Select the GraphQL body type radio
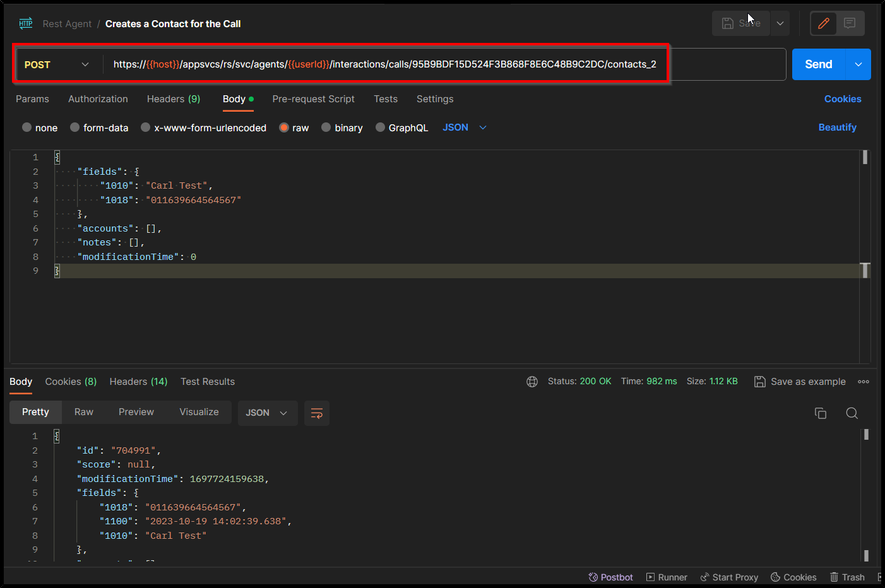885x588 pixels. click(380, 127)
